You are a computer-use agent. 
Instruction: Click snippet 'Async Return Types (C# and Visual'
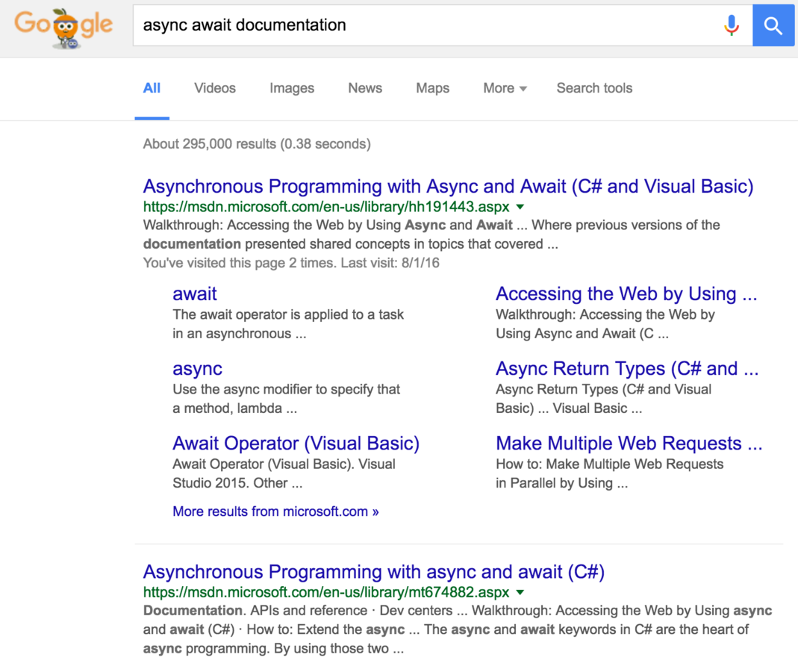603,390
